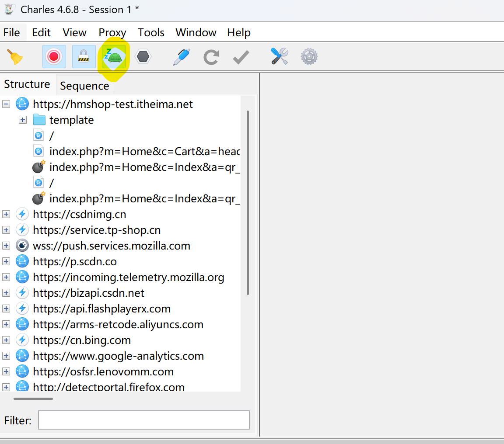504x444 pixels.
Task: Expand the push.services.mozilla.com websocket host
Action: click(x=6, y=246)
